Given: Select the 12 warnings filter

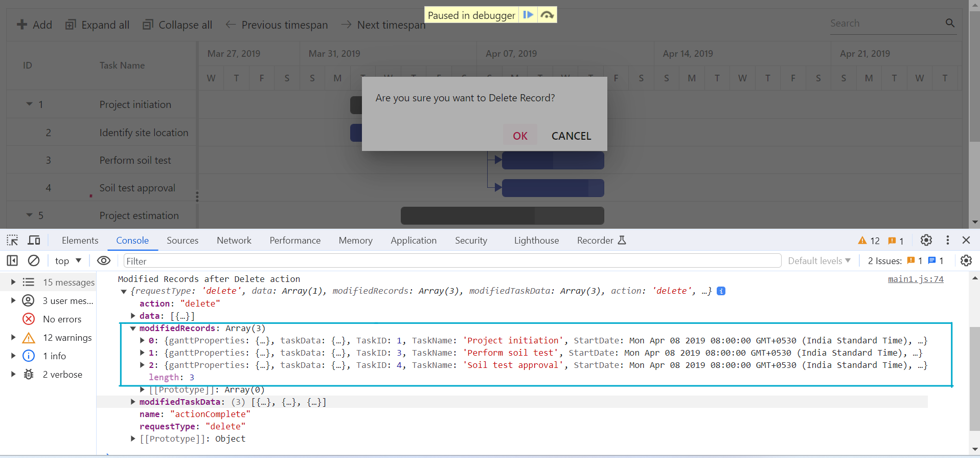Looking at the screenshot, I should click(x=57, y=338).
